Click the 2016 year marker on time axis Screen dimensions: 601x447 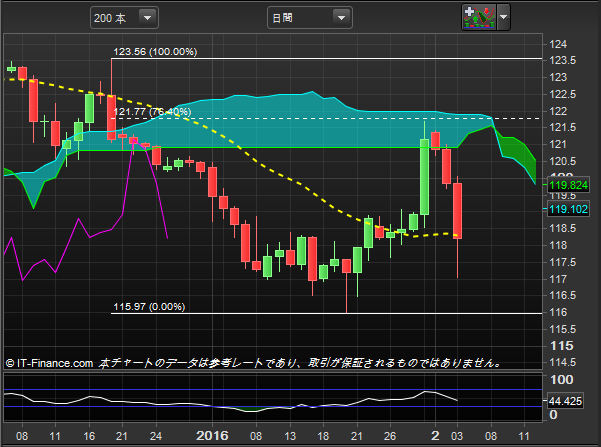coord(212,435)
